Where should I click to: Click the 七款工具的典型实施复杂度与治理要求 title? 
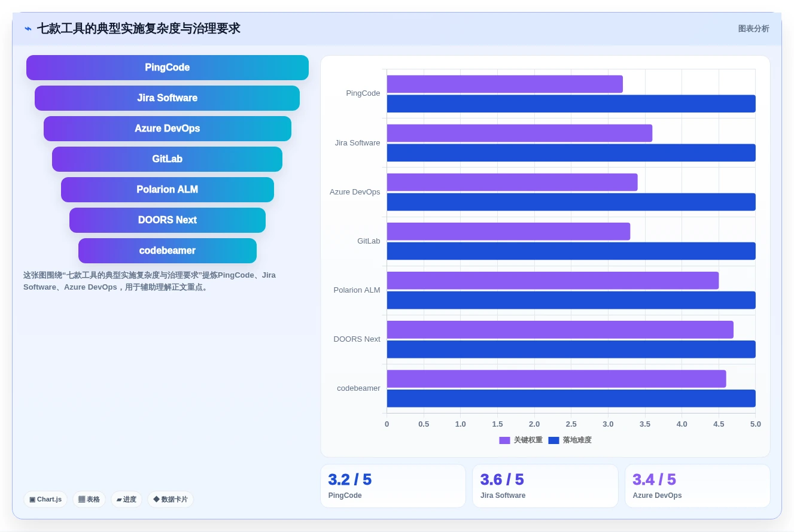[x=139, y=29]
